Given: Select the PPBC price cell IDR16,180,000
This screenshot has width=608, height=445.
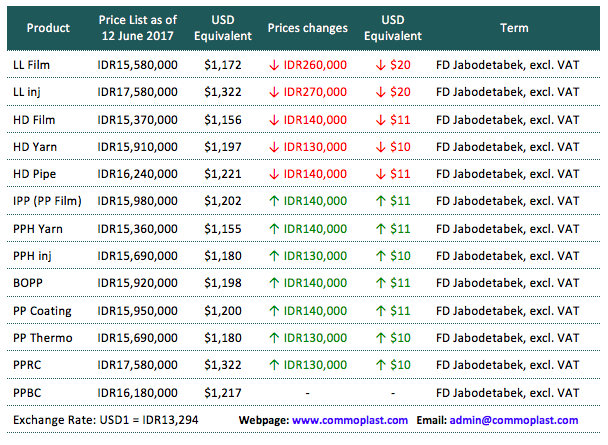Looking at the screenshot, I should tap(138, 393).
